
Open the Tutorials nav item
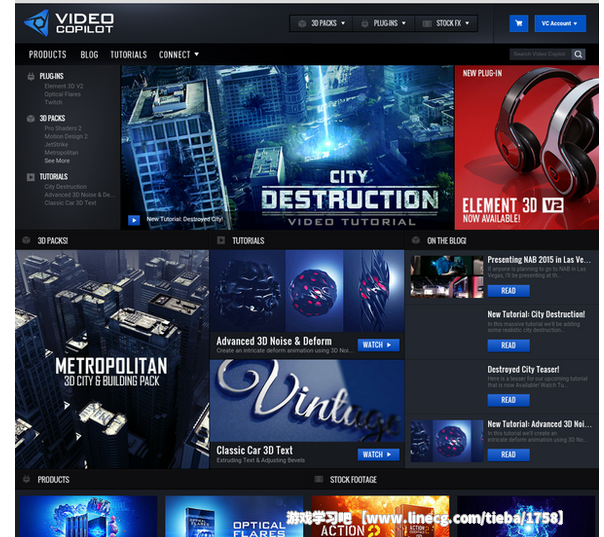129,55
